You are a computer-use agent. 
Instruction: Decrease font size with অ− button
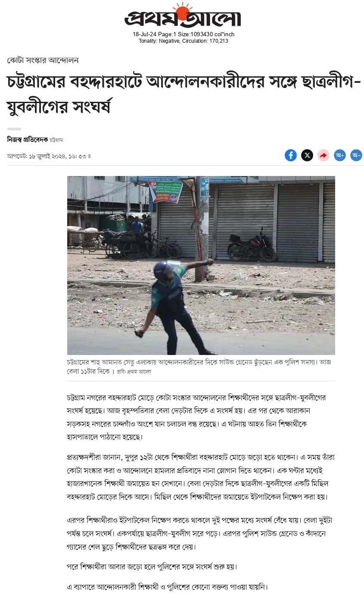(356, 155)
